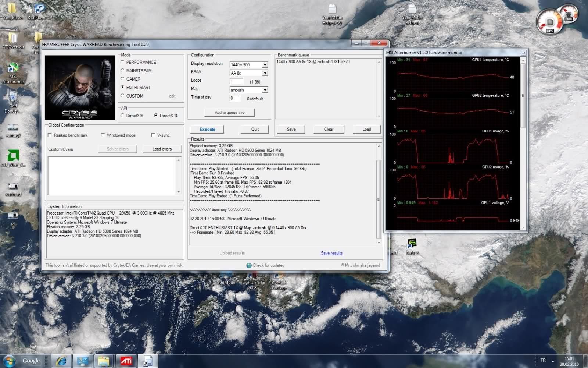Click the Results panel scroll-down arrow
Screen dimensions: 588x368
pyautogui.click(x=379, y=242)
